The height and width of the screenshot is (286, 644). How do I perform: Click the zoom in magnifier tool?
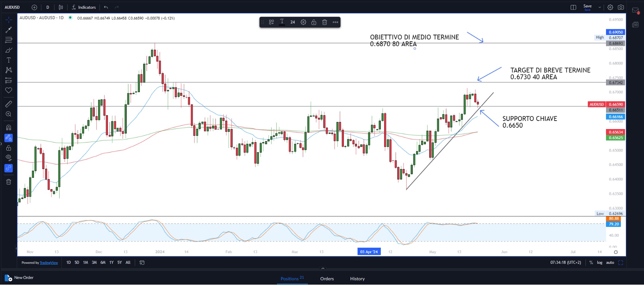point(9,114)
